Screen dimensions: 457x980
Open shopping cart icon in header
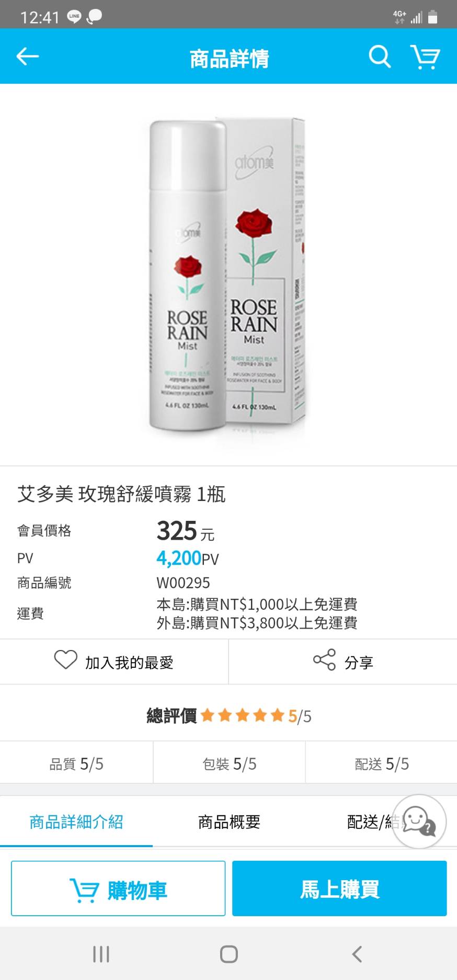tap(425, 56)
